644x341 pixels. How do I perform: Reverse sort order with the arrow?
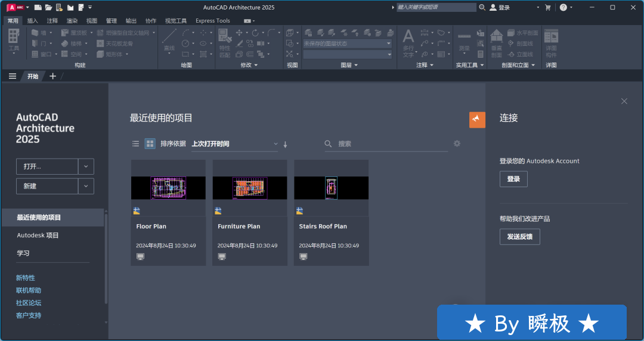pyautogui.click(x=285, y=144)
